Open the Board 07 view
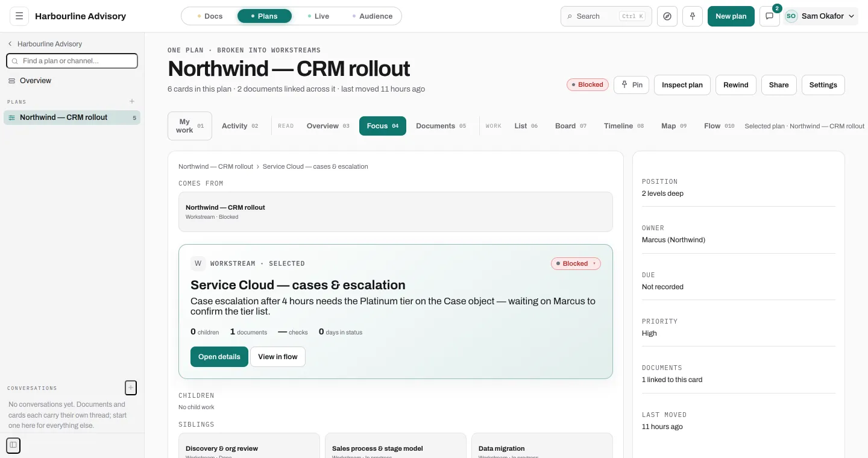 click(x=571, y=126)
